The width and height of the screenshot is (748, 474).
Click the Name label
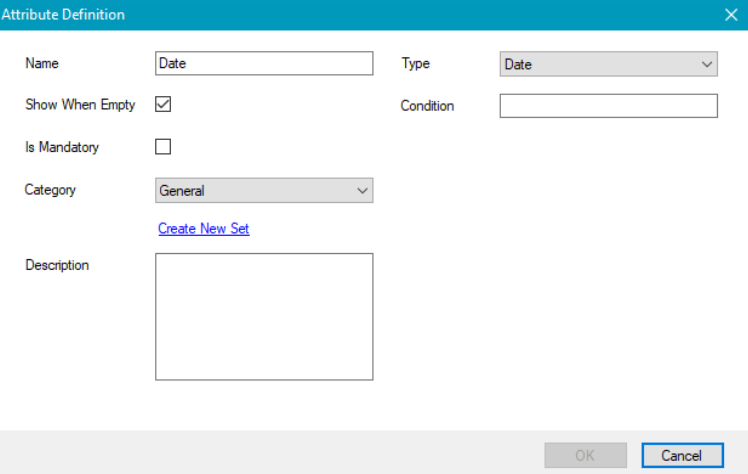(x=42, y=64)
